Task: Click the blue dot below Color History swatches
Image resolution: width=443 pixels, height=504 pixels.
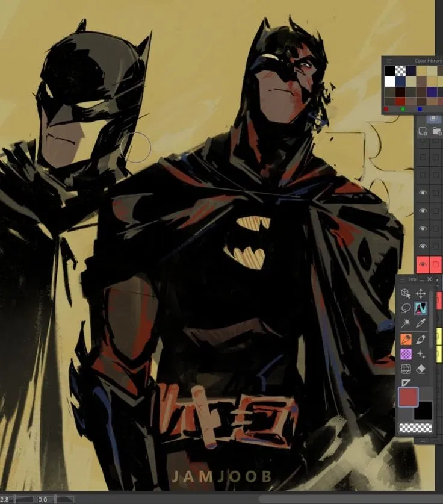Action: click(x=420, y=109)
